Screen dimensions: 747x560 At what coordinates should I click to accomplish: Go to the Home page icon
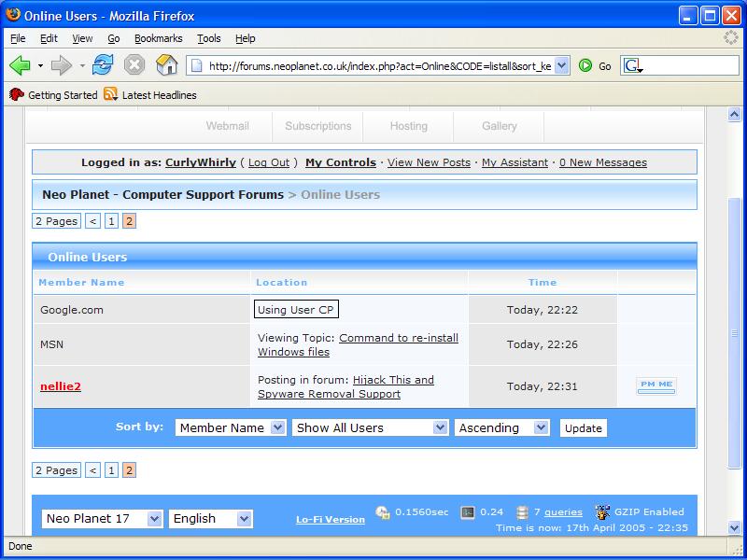pos(167,65)
